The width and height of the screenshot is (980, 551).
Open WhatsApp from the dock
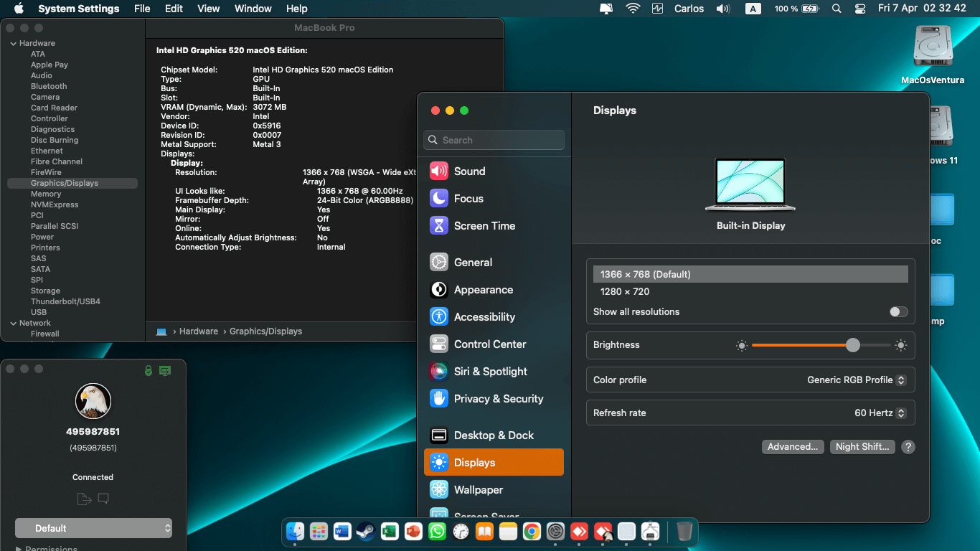437,532
